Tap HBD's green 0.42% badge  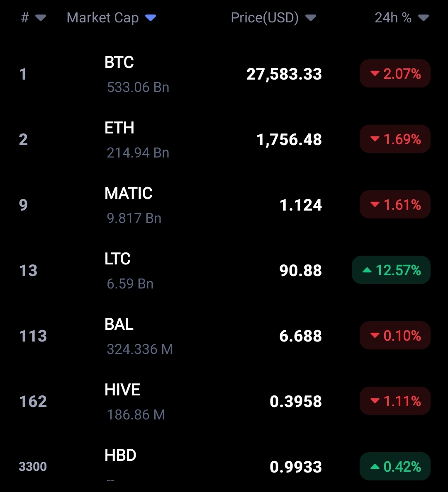[395, 467]
